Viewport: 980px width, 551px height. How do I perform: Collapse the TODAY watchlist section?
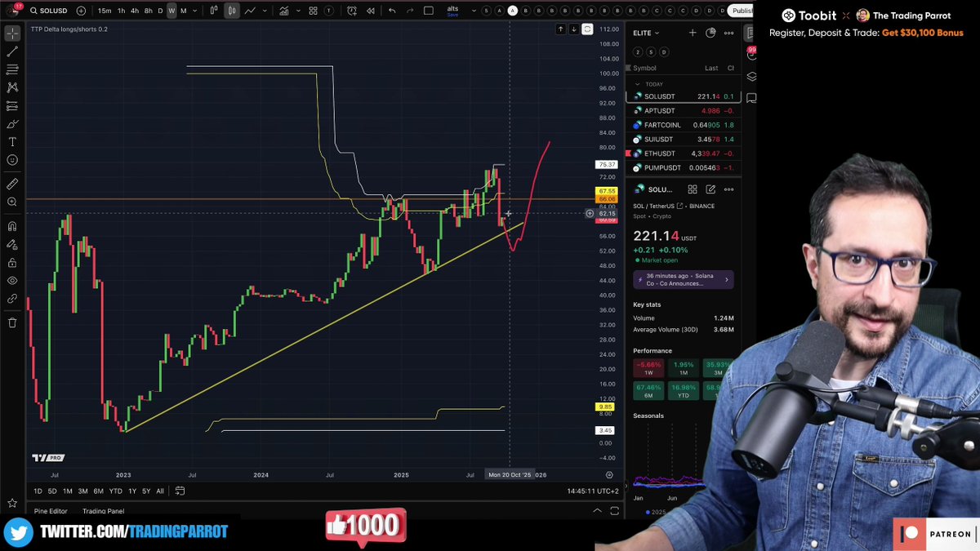tap(639, 84)
